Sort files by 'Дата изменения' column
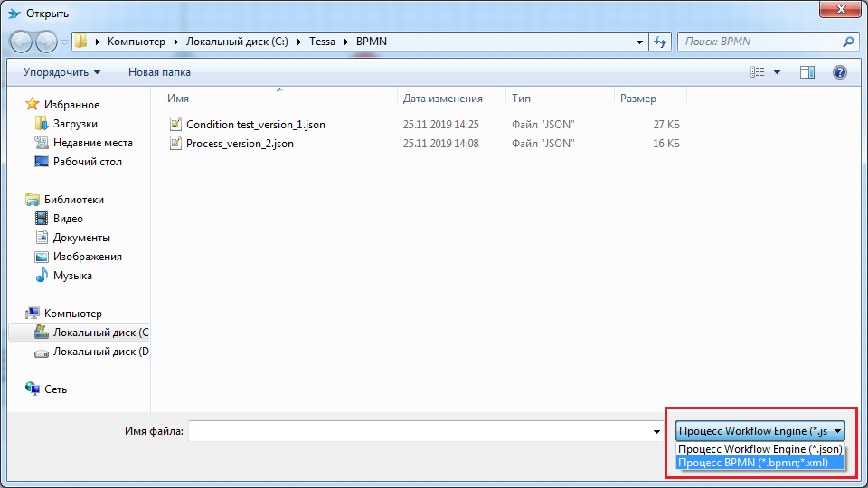868x488 pixels. (443, 99)
